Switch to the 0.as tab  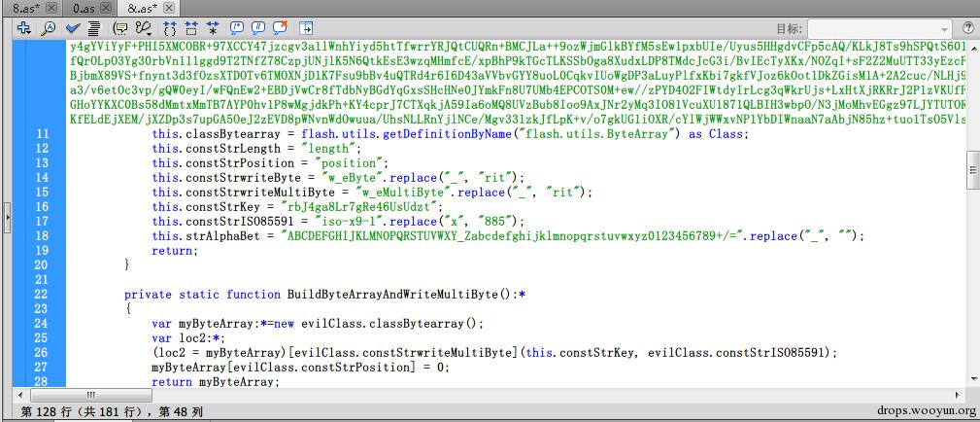tap(84, 8)
